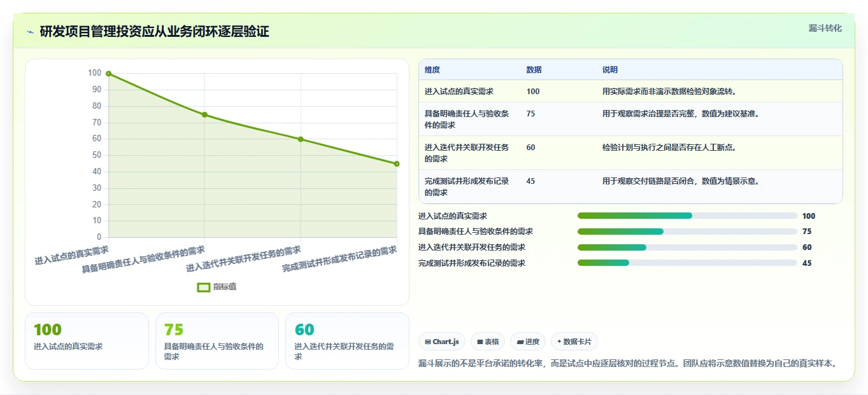
Task: Click description 用实际需求而非演示数据检验对象流转
Action: tap(670, 92)
